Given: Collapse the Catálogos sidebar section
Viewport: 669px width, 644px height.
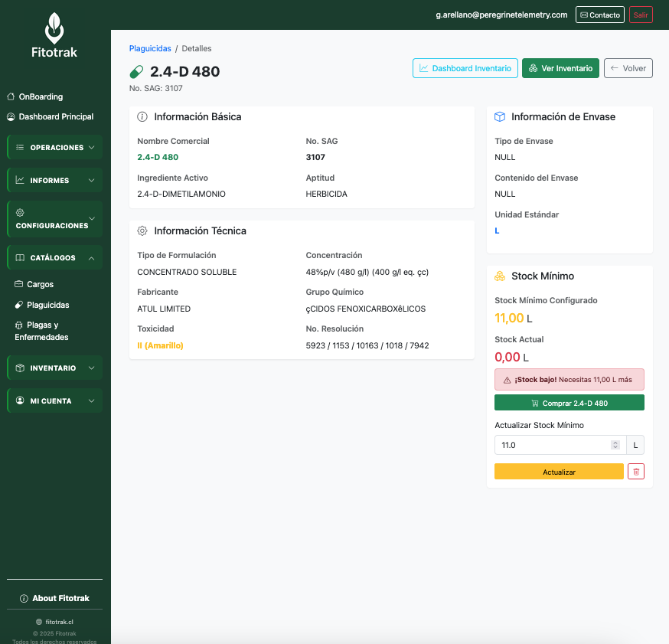Looking at the screenshot, I should [x=55, y=258].
